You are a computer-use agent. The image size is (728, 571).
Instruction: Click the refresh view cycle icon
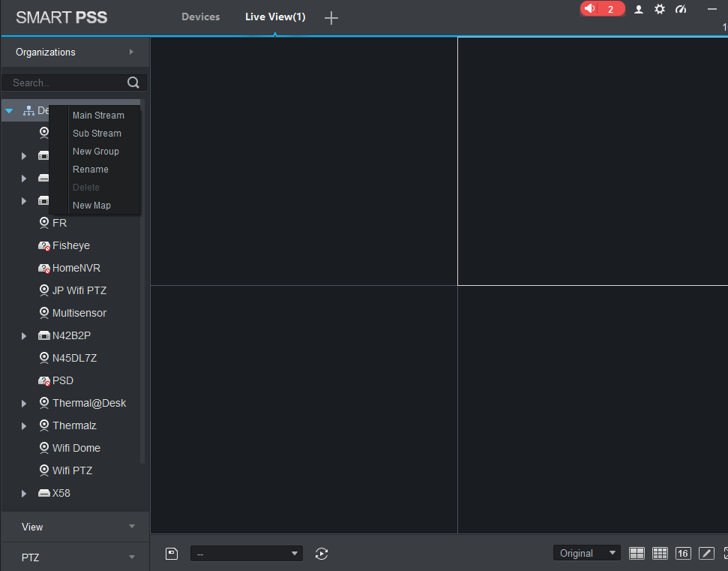[322, 554]
